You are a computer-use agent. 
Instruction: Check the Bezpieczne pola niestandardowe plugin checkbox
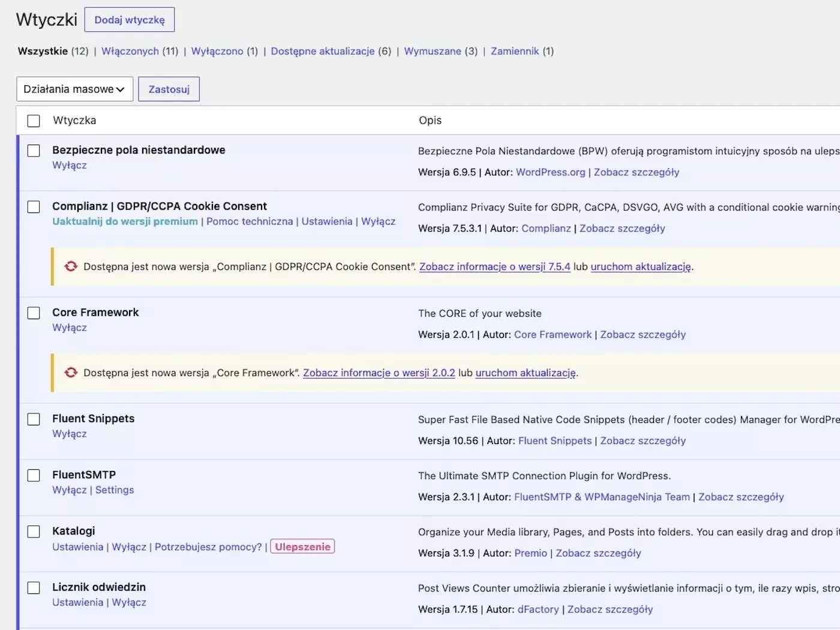point(34,151)
